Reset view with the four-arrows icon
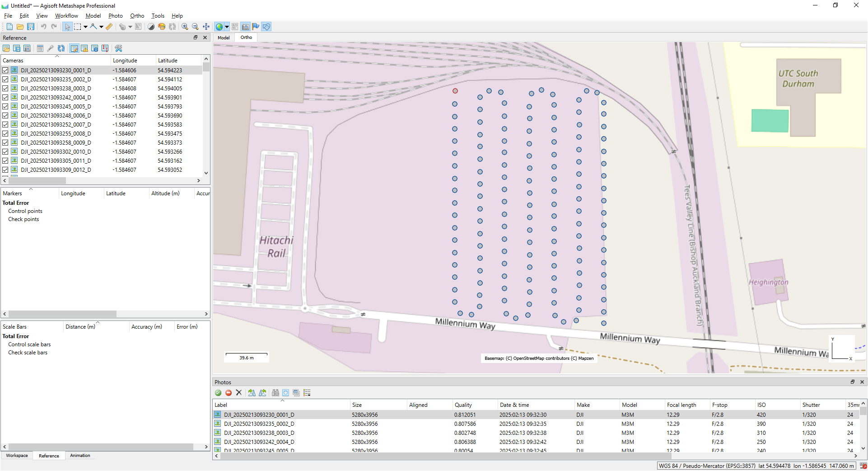The image size is (868, 471). [206, 27]
